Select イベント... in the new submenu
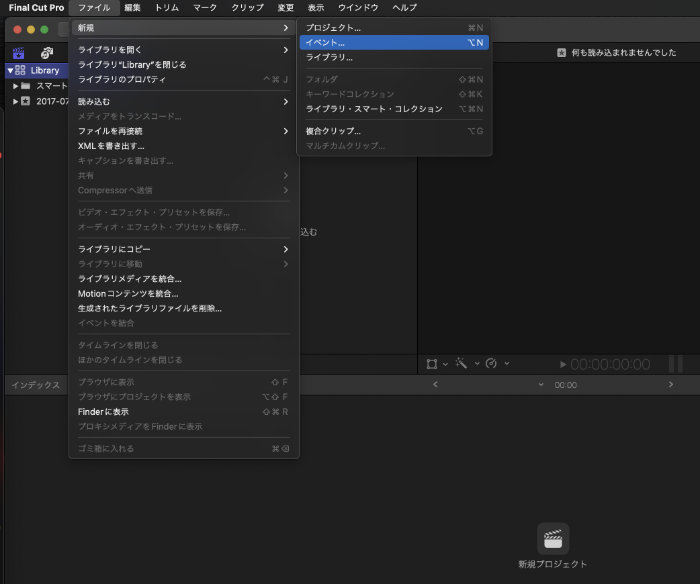The height and width of the screenshot is (584, 700). coord(394,42)
